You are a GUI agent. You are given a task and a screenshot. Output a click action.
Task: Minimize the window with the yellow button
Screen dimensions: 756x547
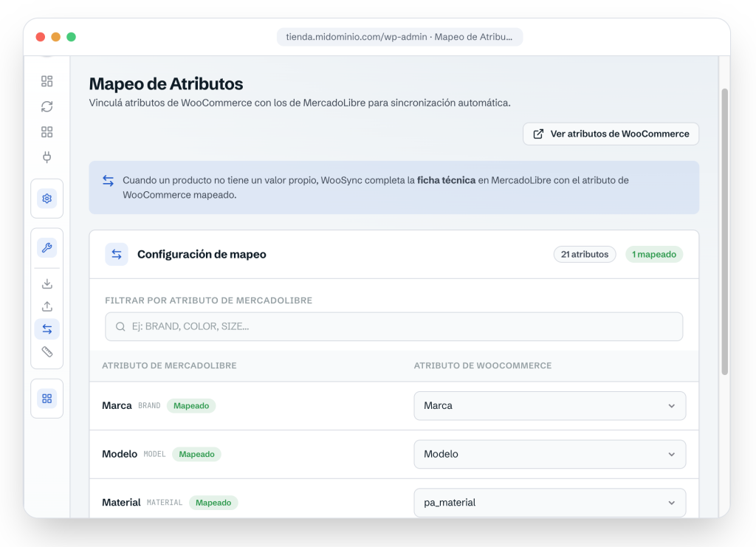tap(56, 37)
